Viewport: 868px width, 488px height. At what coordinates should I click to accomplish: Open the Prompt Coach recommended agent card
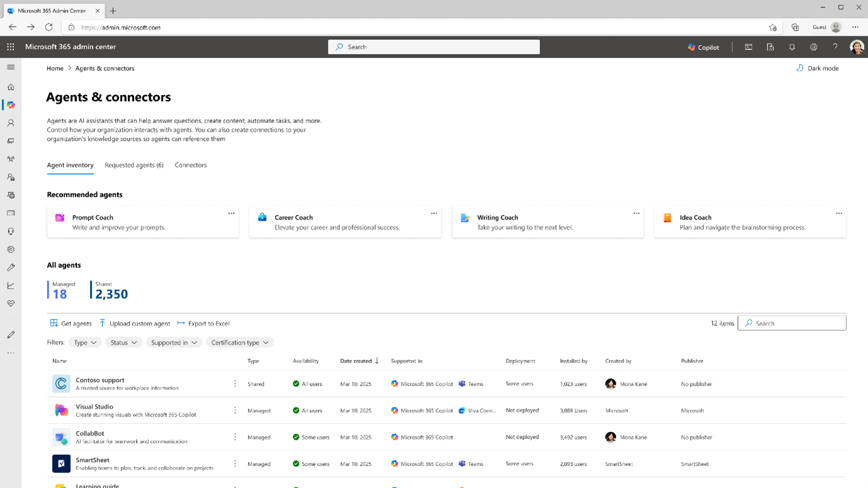142,222
